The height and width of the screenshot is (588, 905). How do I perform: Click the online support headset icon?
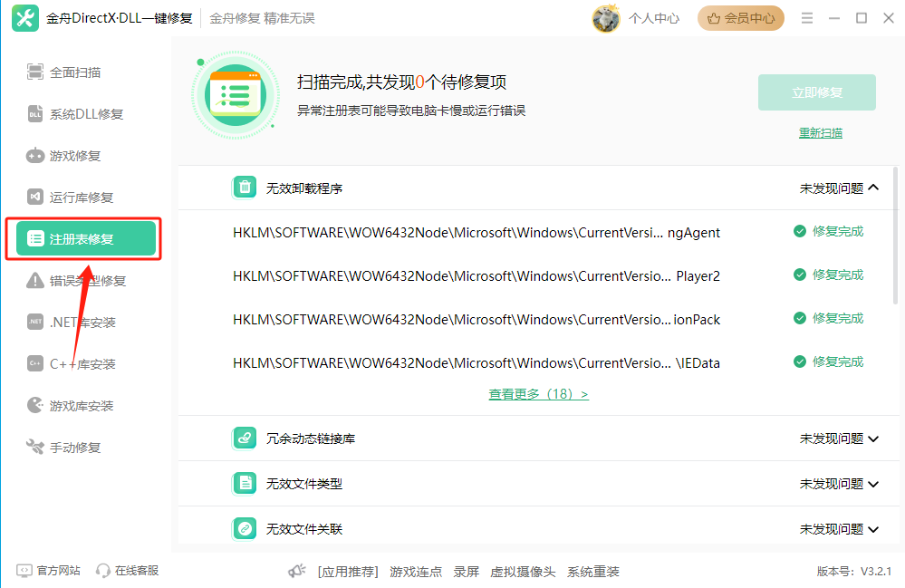[x=103, y=571]
